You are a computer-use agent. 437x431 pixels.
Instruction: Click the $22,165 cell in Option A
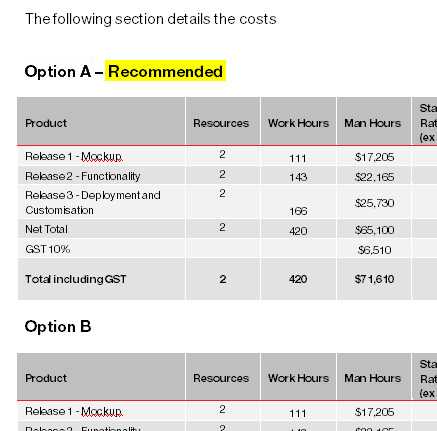[x=374, y=177]
